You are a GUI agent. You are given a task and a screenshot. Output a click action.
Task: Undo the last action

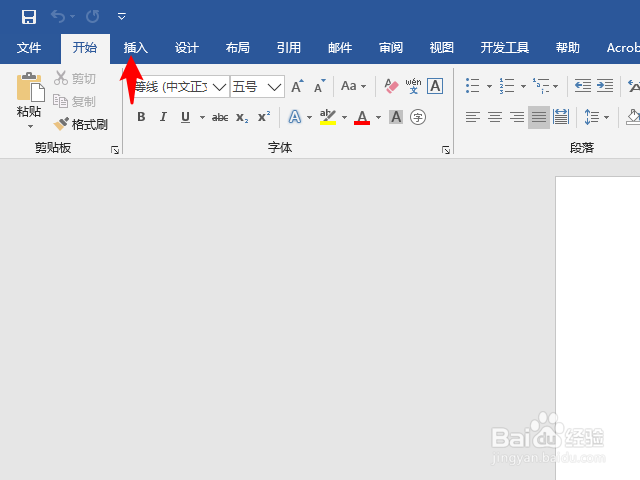pyautogui.click(x=58, y=16)
